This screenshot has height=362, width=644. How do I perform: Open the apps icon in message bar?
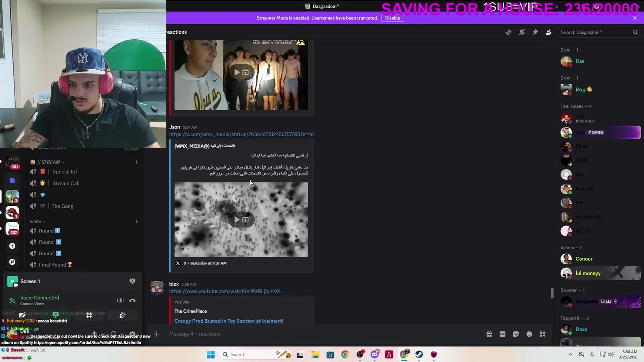tap(543, 334)
